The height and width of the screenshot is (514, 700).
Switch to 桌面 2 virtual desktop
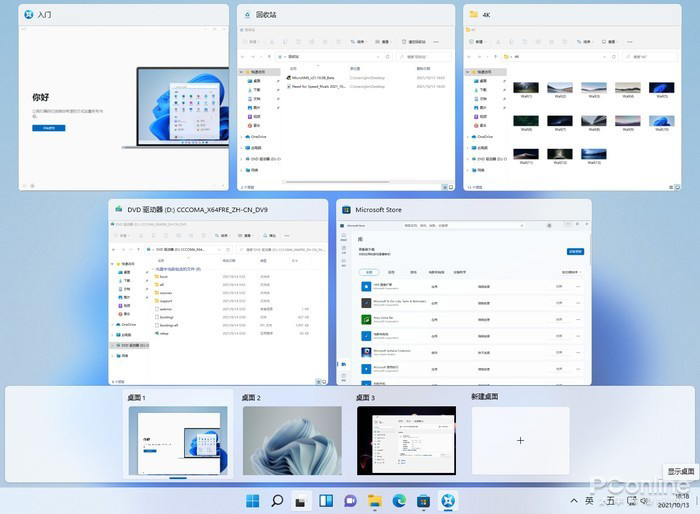pos(292,440)
